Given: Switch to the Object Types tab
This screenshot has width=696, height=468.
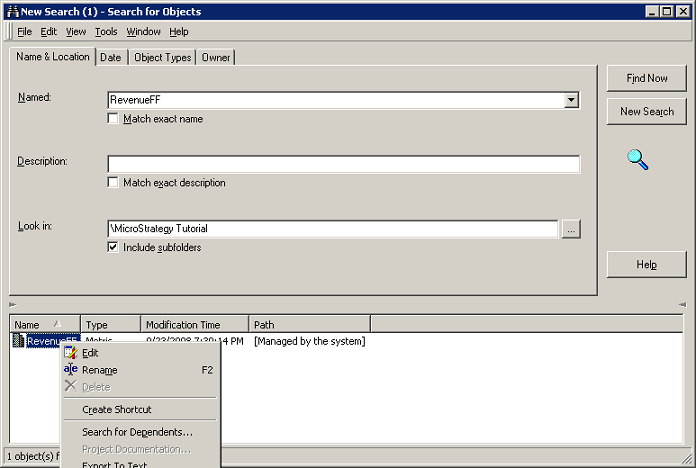Looking at the screenshot, I should (162, 58).
